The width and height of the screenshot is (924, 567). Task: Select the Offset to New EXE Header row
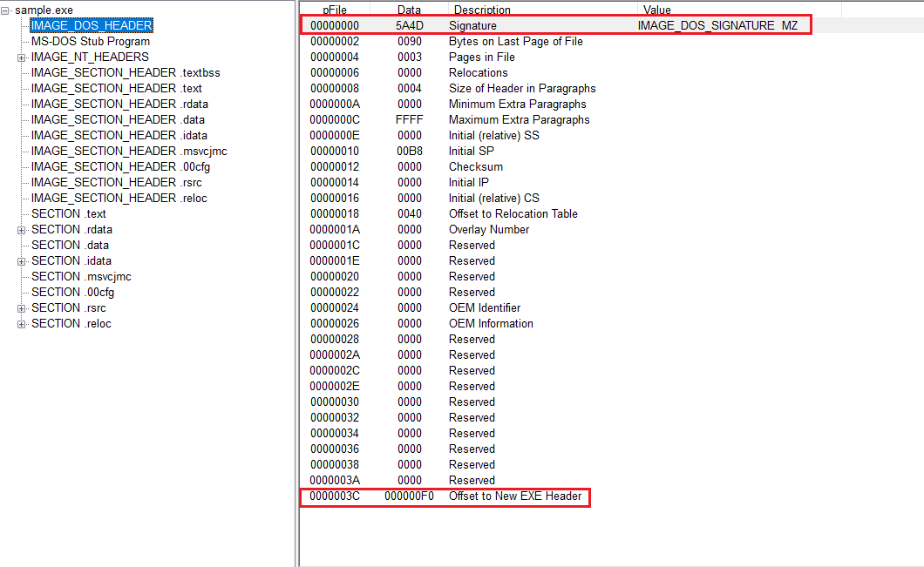(514, 496)
